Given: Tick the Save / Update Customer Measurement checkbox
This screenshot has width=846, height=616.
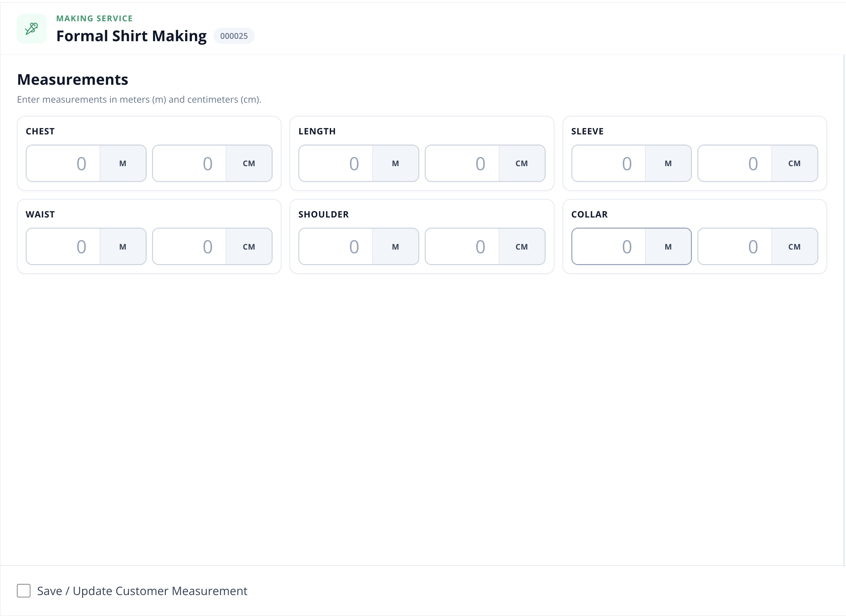Looking at the screenshot, I should (x=24, y=591).
